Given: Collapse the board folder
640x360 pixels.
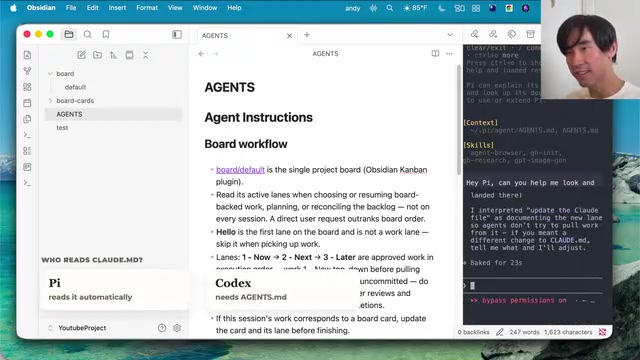Looking at the screenshot, I should [50, 74].
